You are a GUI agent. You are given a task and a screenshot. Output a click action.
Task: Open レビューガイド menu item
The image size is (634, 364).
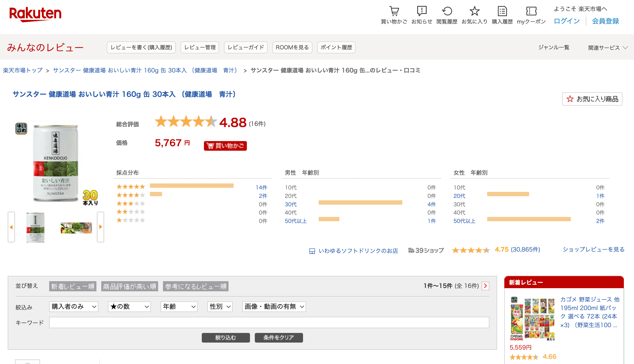coord(246,47)
